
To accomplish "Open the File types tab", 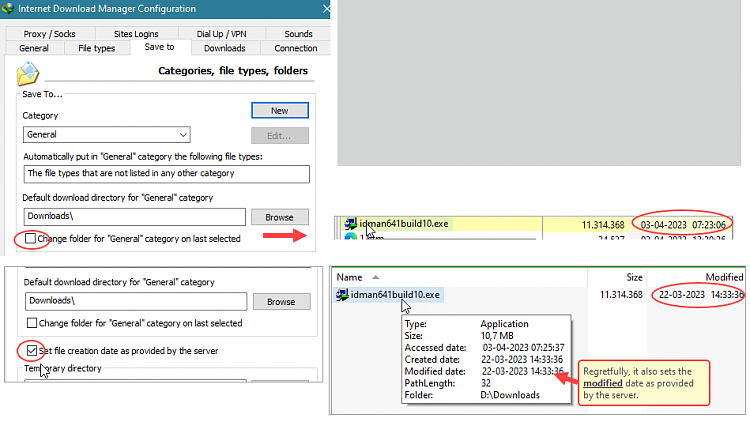I will click(97, 48).
